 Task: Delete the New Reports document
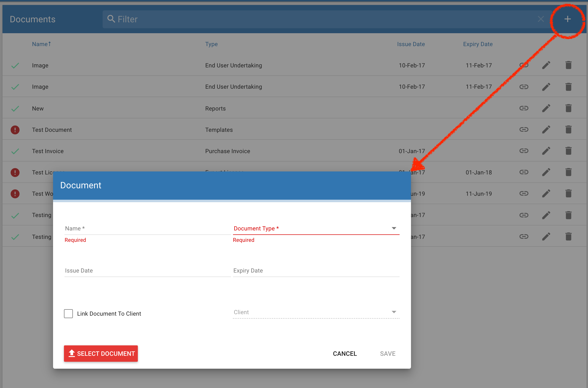[568, 108]
